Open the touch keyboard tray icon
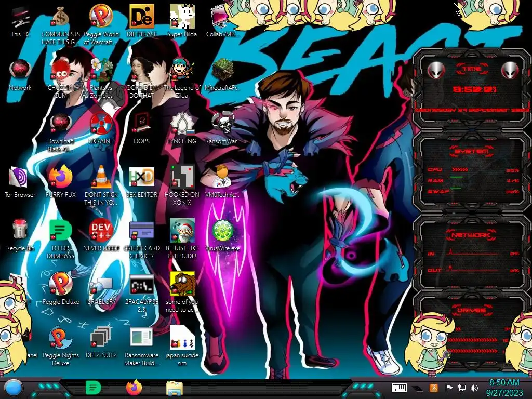532x399 pixels. (x=399, y=388)
